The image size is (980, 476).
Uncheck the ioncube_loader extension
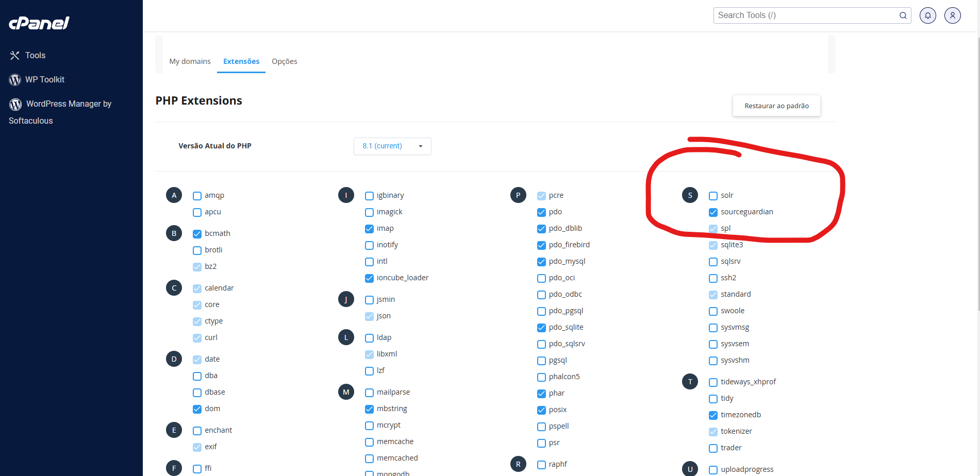click(x=369, y=278)
